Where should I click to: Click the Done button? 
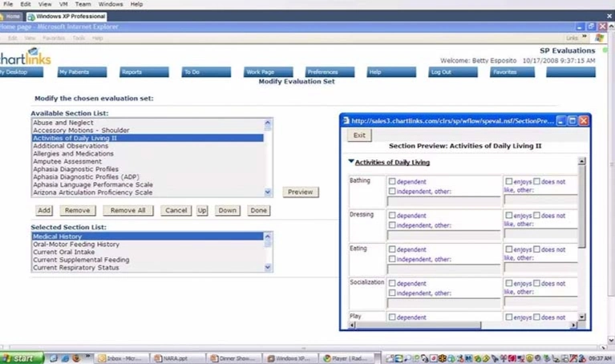(258, 210)
